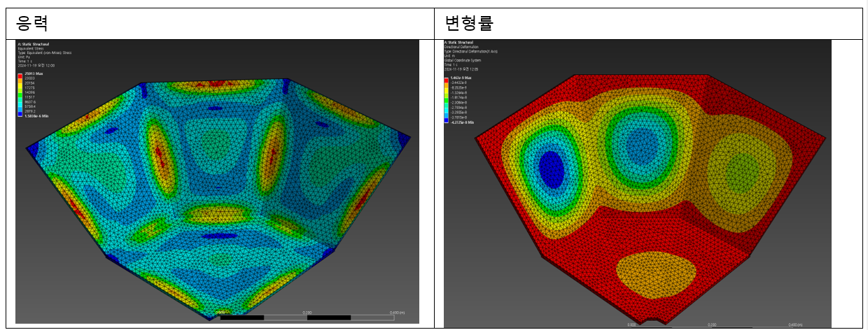The width and height of the screenshot is (868, 330).
Task: Click the 변형률 header cell
Action: 469,24
